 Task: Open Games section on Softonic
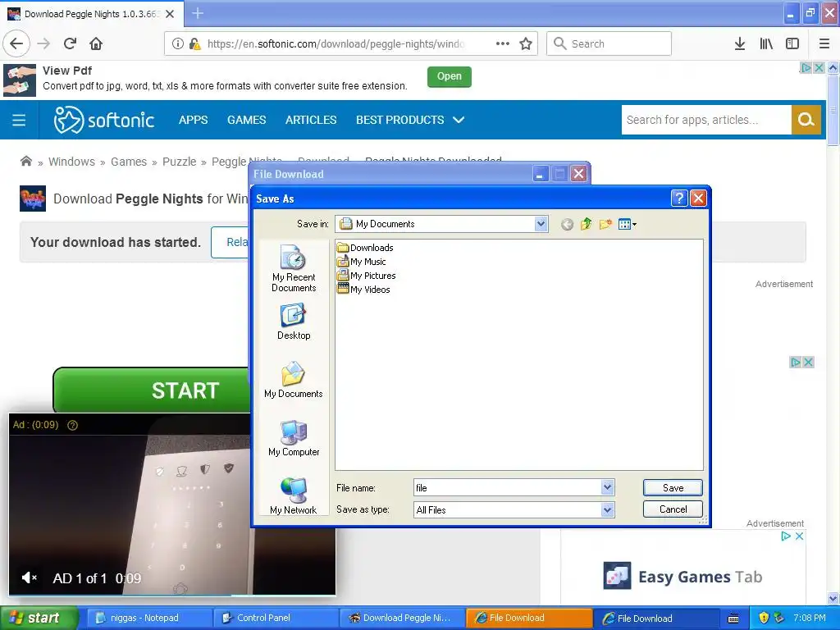(x=246, y=120)
